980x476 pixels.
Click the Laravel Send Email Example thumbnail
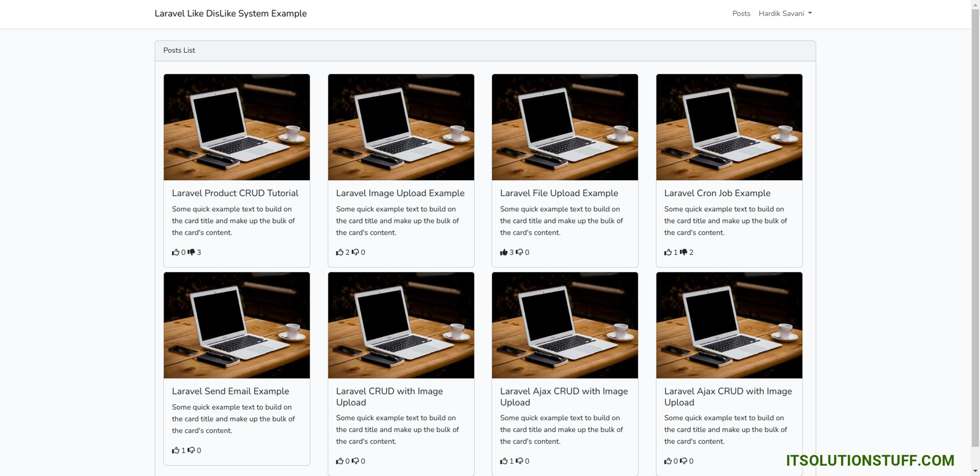(x=236, y=325)
